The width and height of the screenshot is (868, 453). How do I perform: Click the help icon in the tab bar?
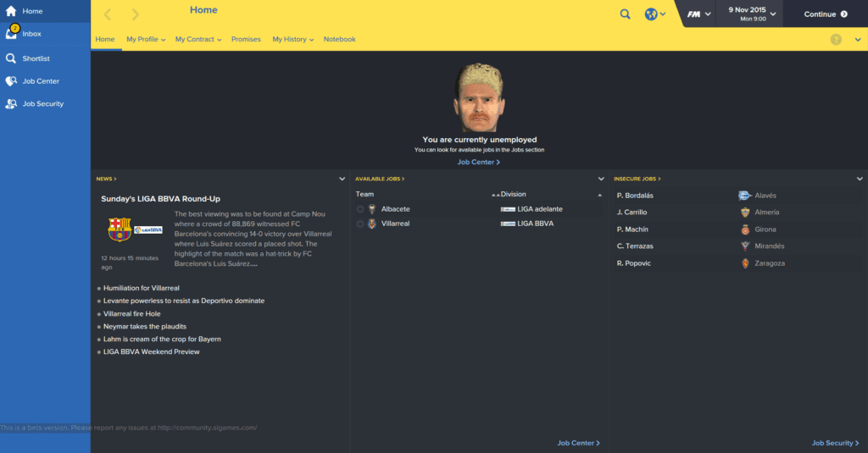[x=836, y=39]
